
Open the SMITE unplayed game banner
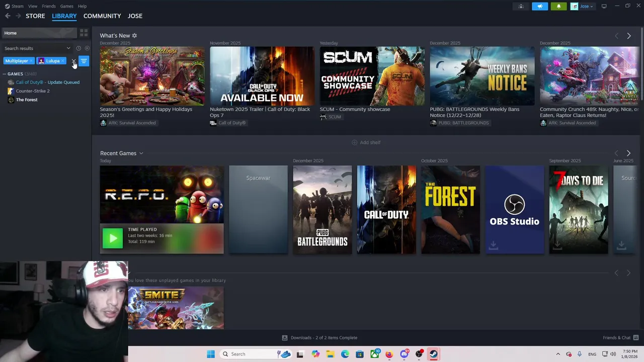176,308
